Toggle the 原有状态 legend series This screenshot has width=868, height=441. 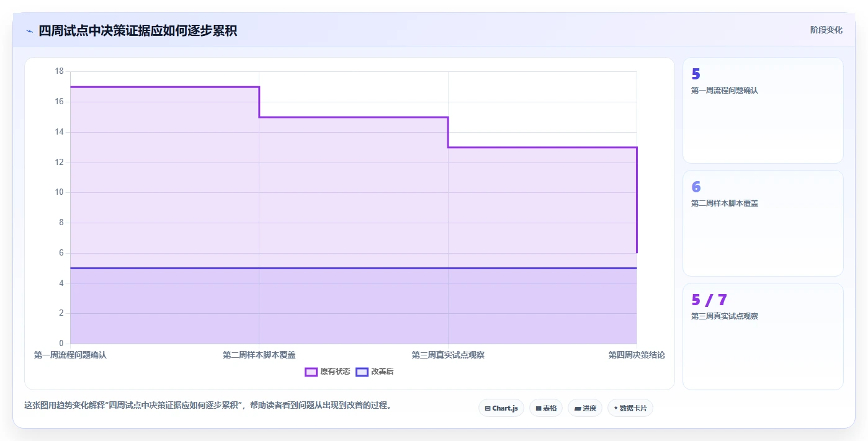(x=328, y=372)
